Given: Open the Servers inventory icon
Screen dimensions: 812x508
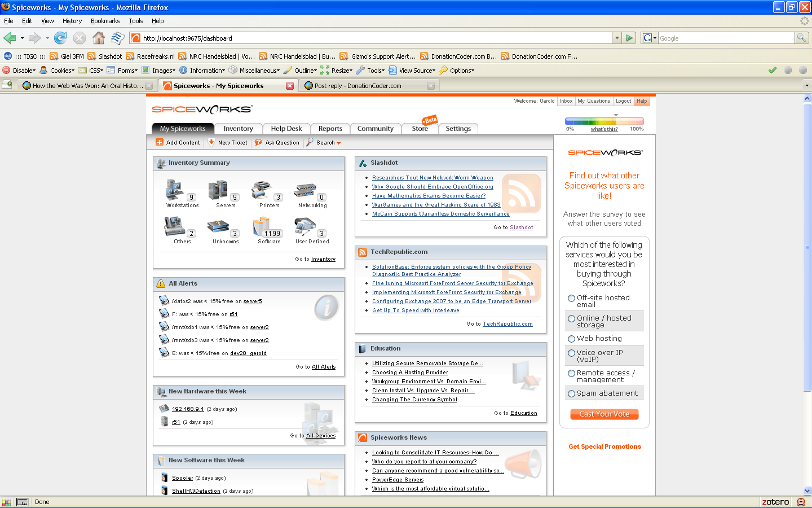Looking at the screenshot, I should 218,190.
